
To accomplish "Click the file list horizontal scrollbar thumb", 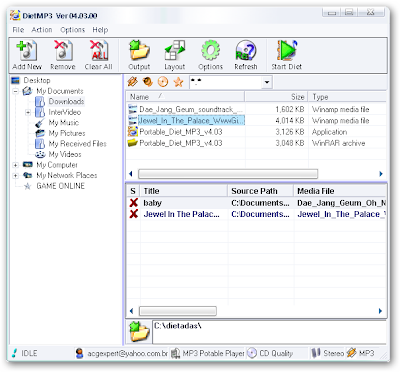I will pyautogui.click(x=228, y=174).
